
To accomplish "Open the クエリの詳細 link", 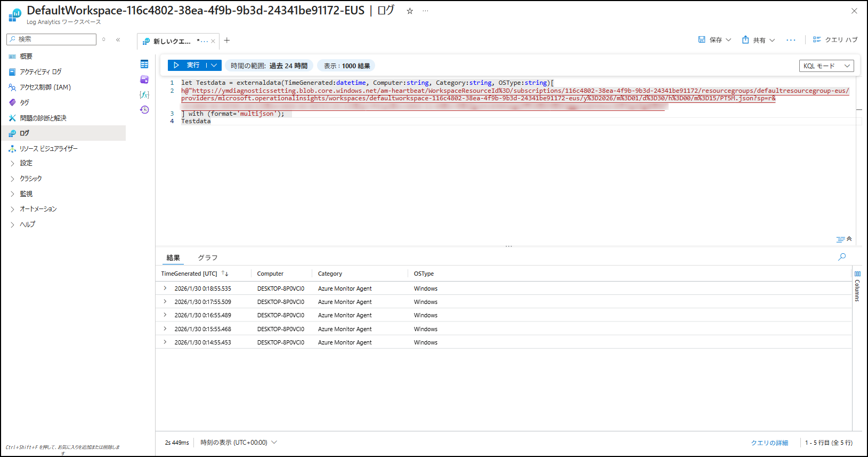I will [x=769, y=443].
